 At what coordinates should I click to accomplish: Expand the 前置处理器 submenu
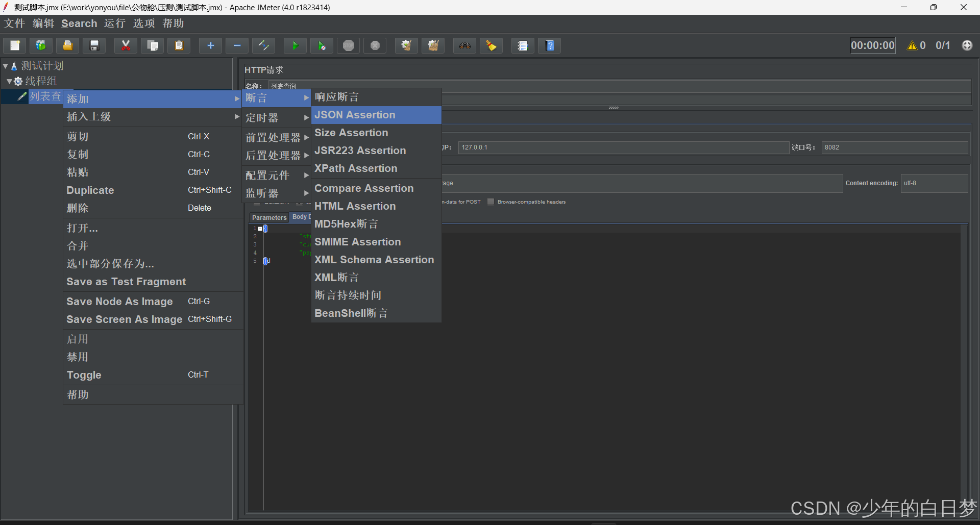click(276, 138)
